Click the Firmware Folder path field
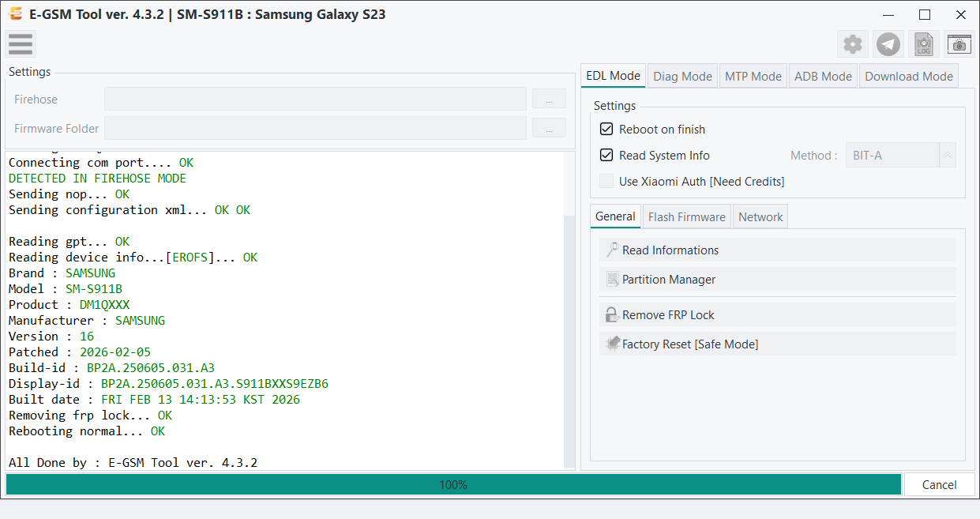Image resolution: width=980 pixels, height=519 pixels. click(315, 128)
